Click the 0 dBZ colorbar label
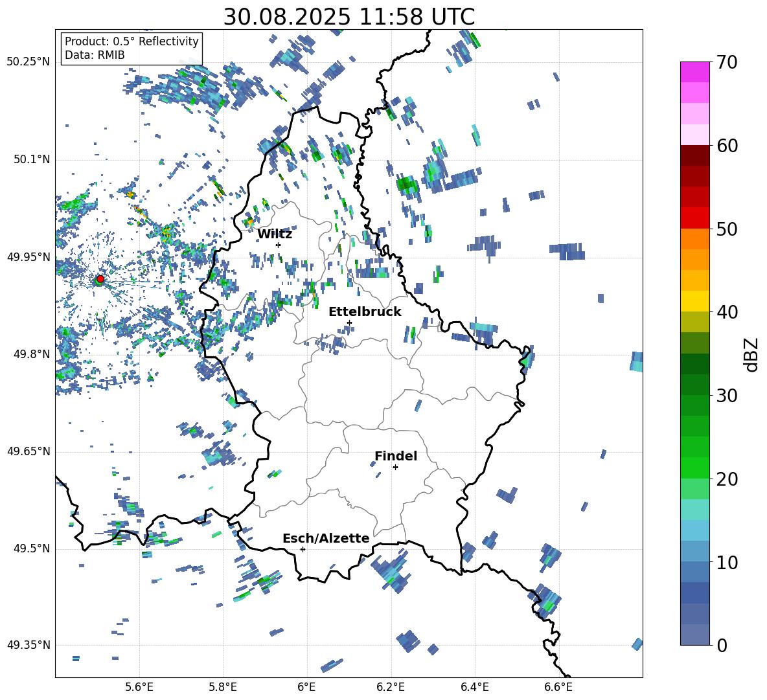 tap(722, 645)
